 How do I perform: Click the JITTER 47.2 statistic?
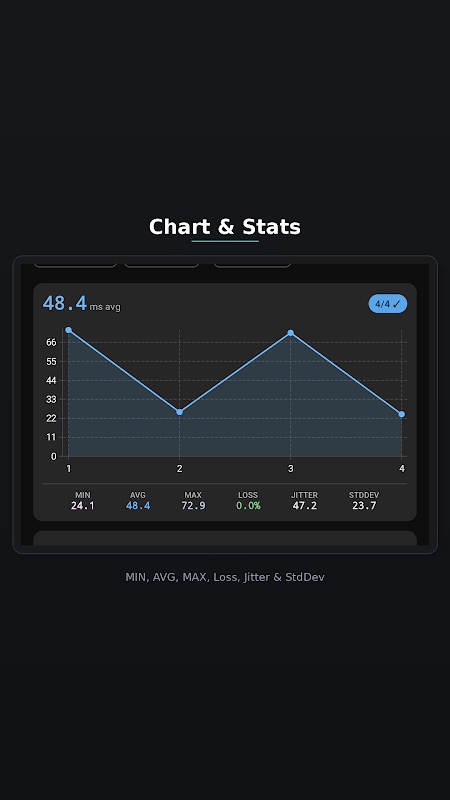coord(305,501)
